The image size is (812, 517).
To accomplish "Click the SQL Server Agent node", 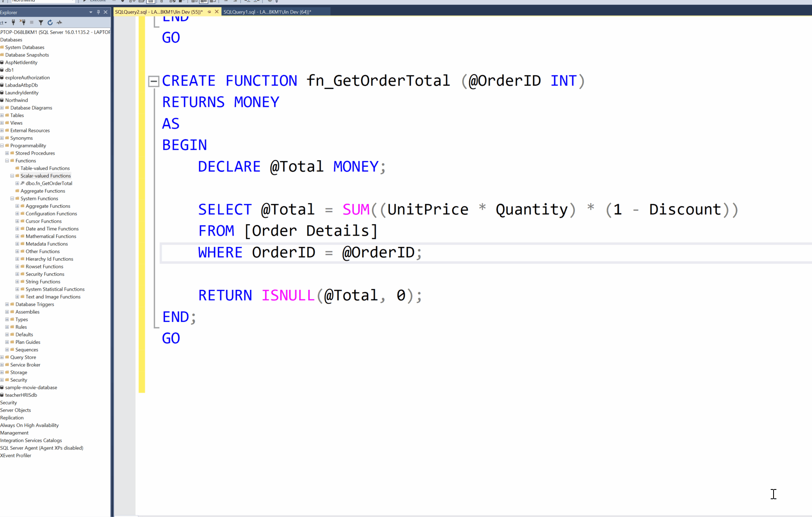I will point(42,448).
